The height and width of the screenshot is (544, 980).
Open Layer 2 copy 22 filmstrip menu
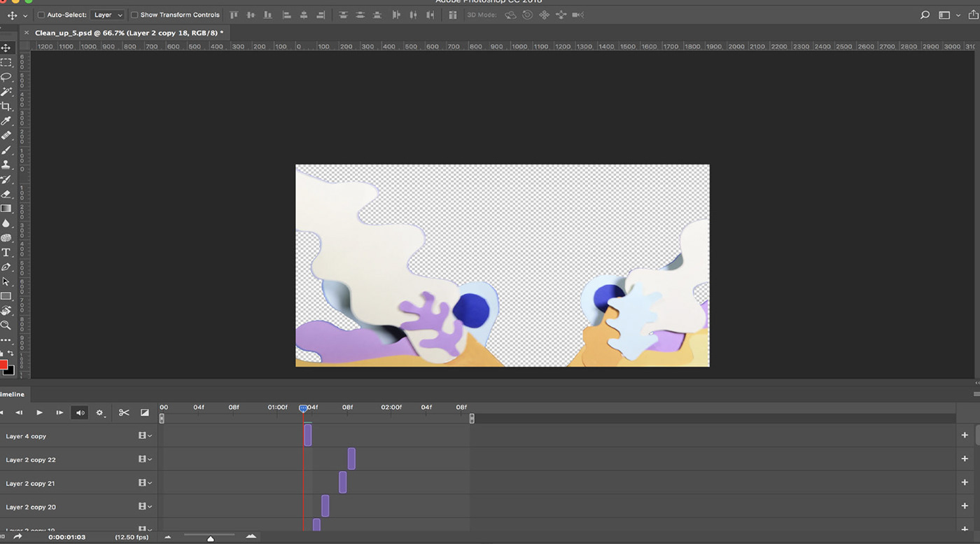(x=145, y=459)
